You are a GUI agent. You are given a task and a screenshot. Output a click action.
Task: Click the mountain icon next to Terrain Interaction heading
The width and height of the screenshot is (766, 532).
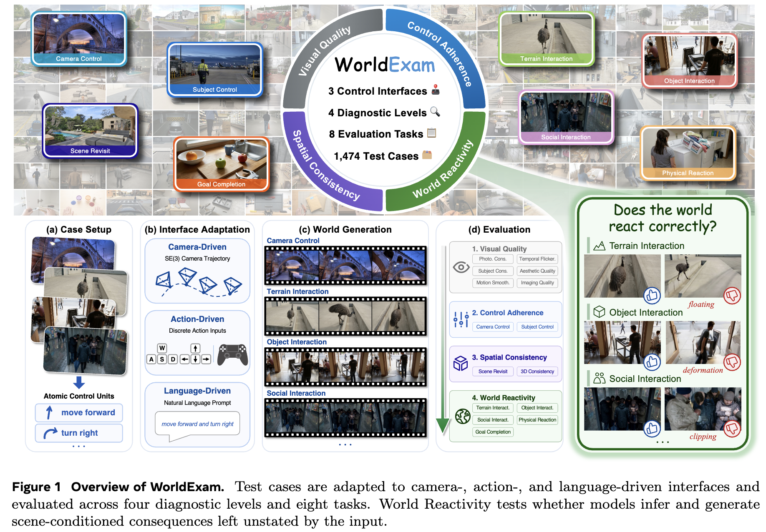click(599, 246)
